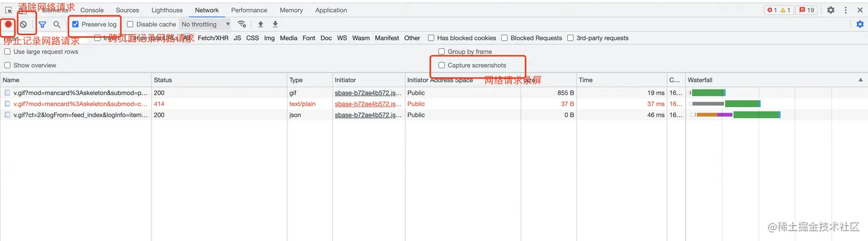Open the No throttling dropdown
The width and height of the screenshot is (868, 241).
coord(205,24)
